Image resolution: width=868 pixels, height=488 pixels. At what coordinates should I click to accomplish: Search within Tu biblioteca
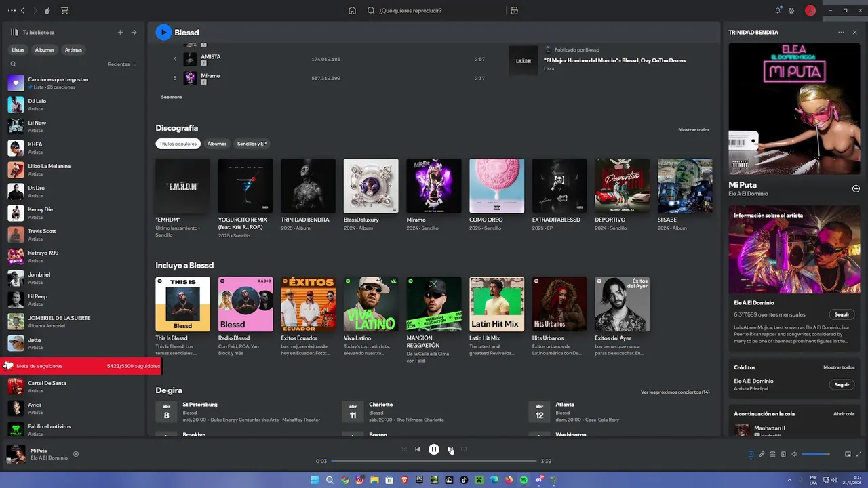point(13,64)
